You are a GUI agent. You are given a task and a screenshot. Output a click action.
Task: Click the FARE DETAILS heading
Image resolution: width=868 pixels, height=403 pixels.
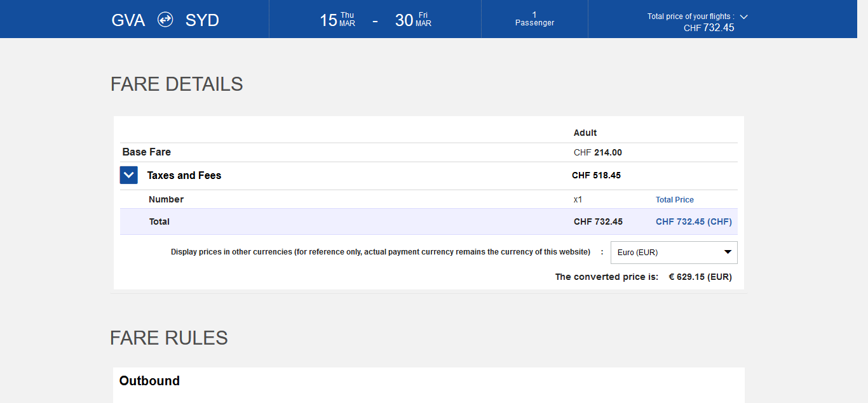coord(177,84)
